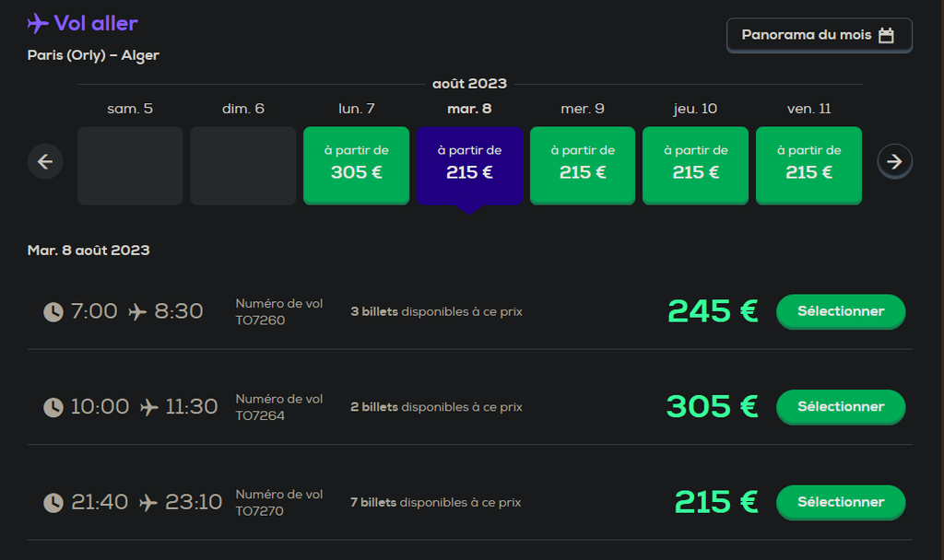Select the 215 € flight at 21:40
The height and width of the screenshot is (560, 944).
pos(840,502)
